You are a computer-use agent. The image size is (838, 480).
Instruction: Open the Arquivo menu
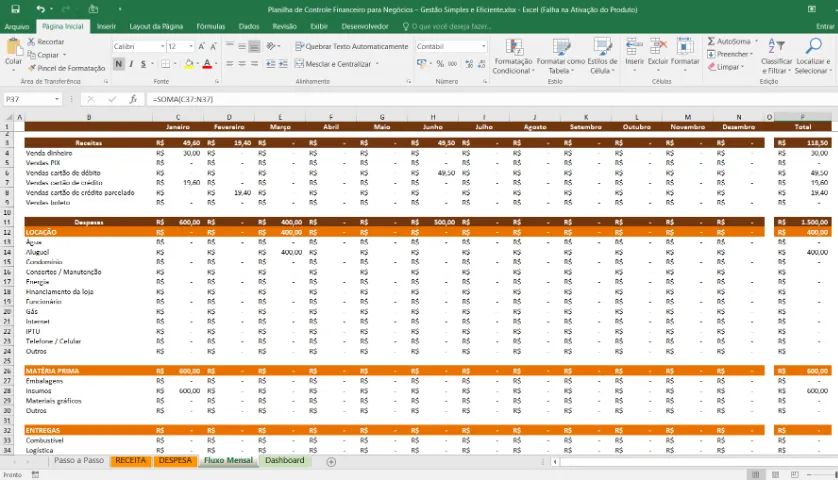tap(17, 26)
